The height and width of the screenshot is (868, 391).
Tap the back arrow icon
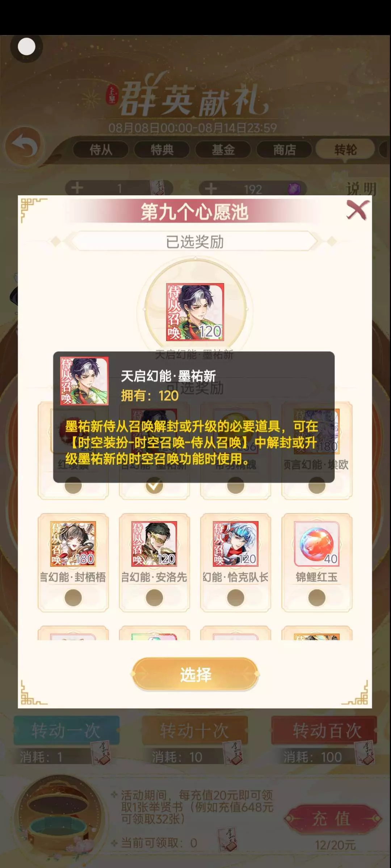25,146
